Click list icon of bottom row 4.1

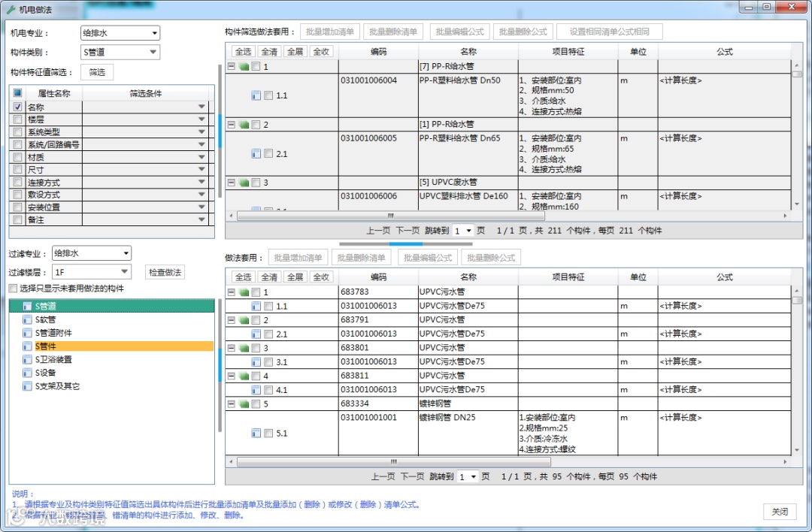[256, 390]
